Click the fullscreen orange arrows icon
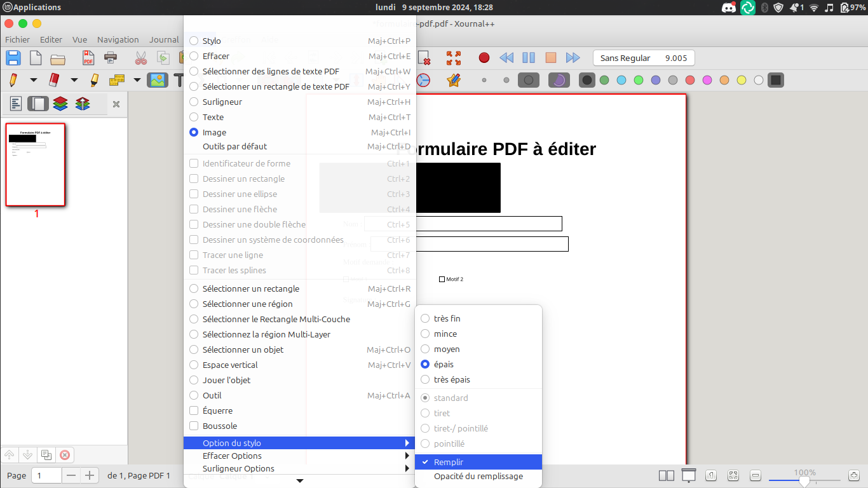Image resolution: width=868 pixels, height=488 pixels. tap(454, 58)
